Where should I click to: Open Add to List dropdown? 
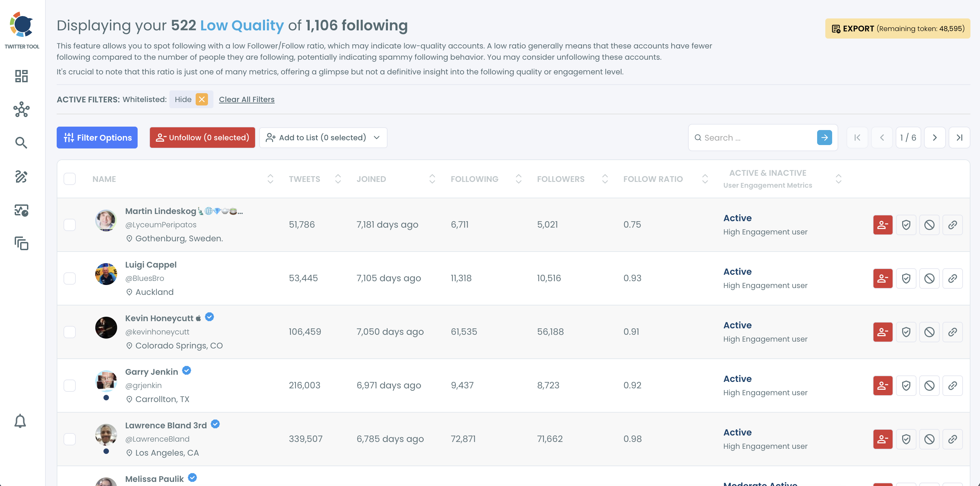pos(323,138)
